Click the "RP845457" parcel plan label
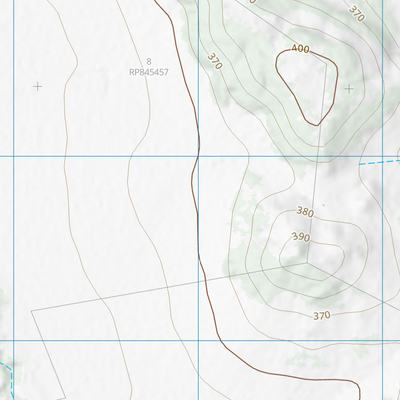Viewport: 400px width, 400px height. pyautogui.click(x=149, y=72)
